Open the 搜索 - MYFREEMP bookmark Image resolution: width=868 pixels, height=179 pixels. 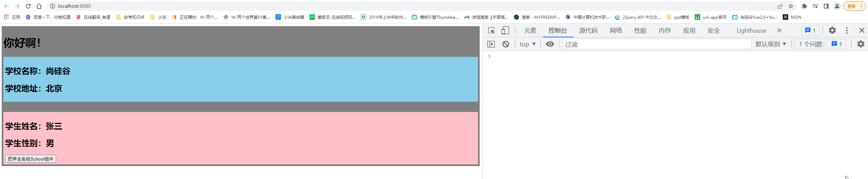click(537, 17)
